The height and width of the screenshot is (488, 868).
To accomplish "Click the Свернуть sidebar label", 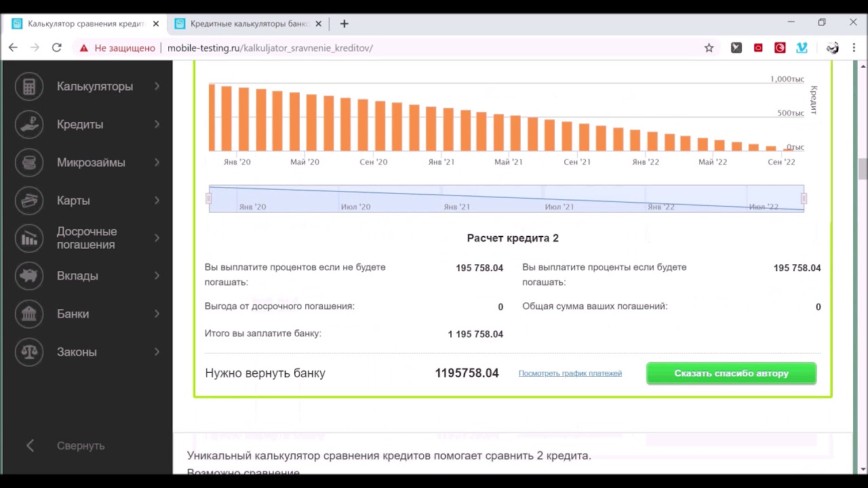I will click(x=81, y=445).
